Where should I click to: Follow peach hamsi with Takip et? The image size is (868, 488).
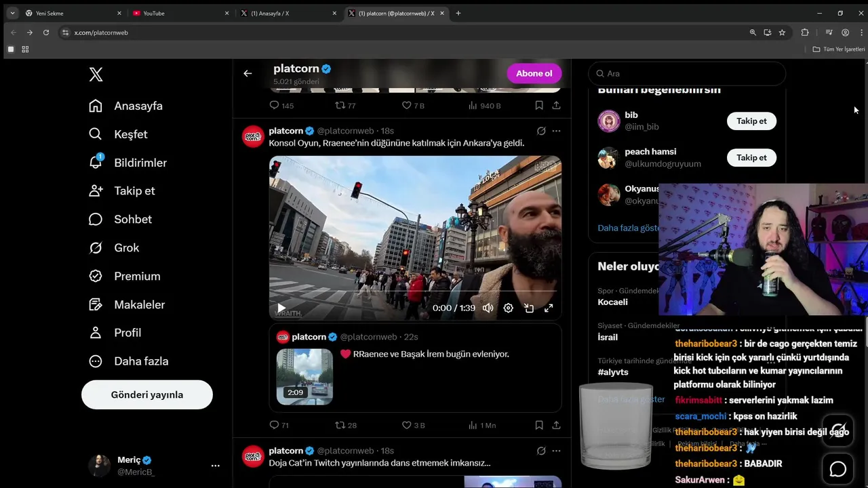click(751, 157)
